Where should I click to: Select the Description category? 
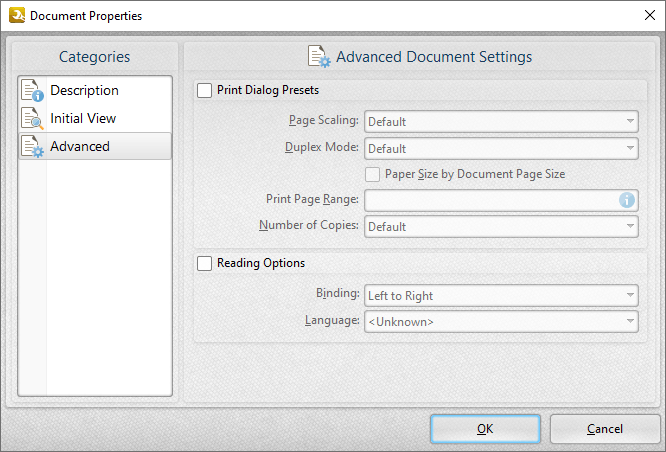95,90
